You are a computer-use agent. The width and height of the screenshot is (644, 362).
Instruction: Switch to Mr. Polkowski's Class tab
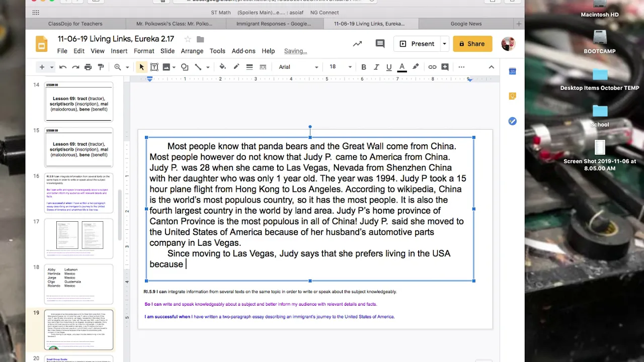[174, 24]
